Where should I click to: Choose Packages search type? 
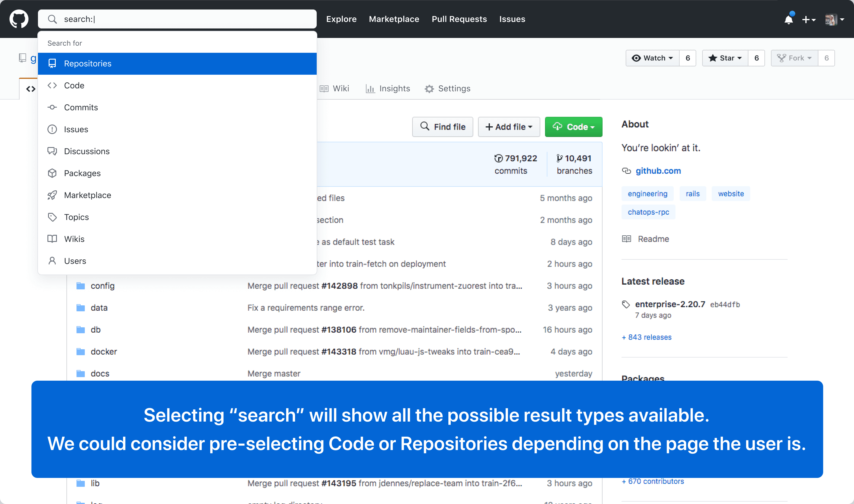click(x=177, y=173)
